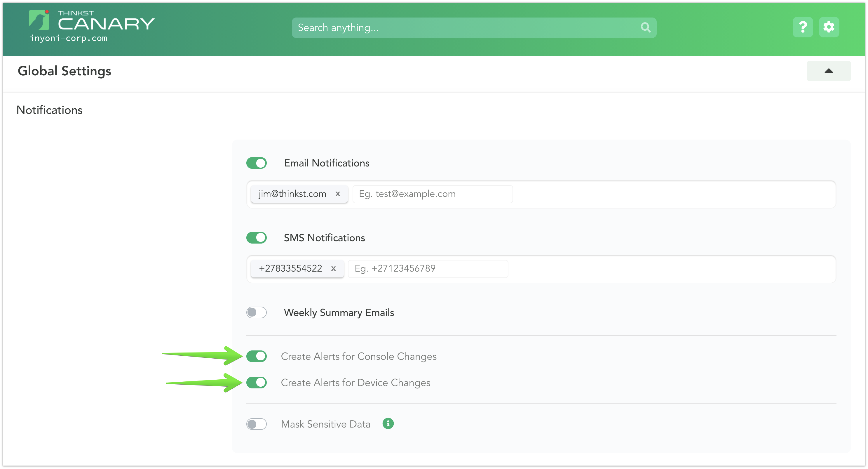The height and width of the screenshot is (469, 868).
Task: Click the Notifications section heading
Action: coord(49,110)
